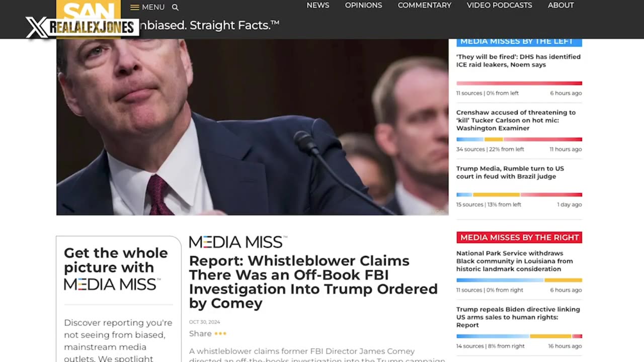Click the search magnifier icon
The image size is (644, 362).
pos(175,8)
